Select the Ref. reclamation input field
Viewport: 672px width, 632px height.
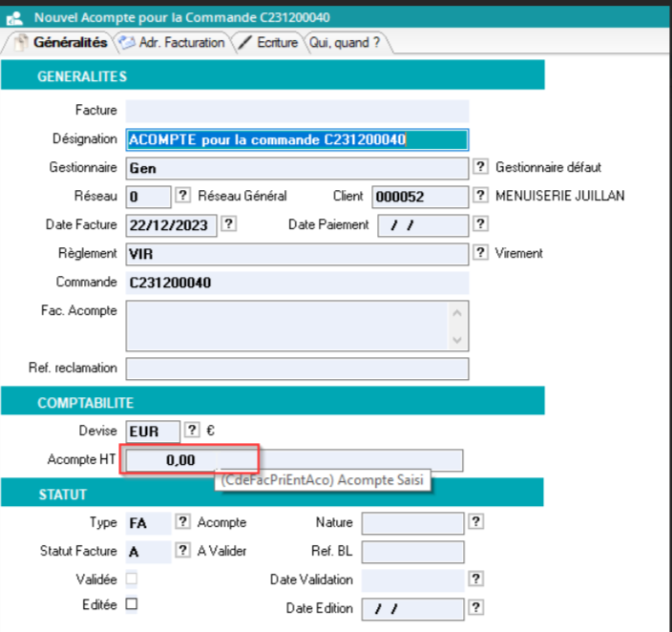297,369
